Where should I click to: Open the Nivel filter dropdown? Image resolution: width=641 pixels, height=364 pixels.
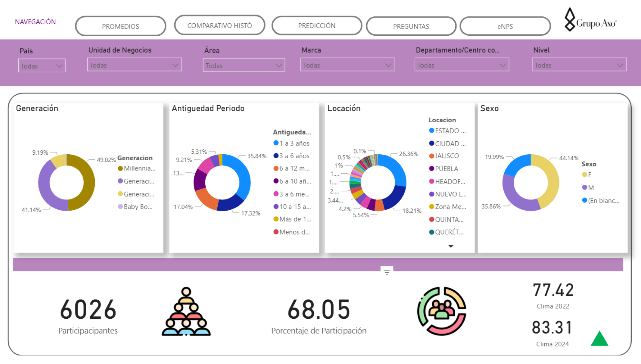pos(579,65)
